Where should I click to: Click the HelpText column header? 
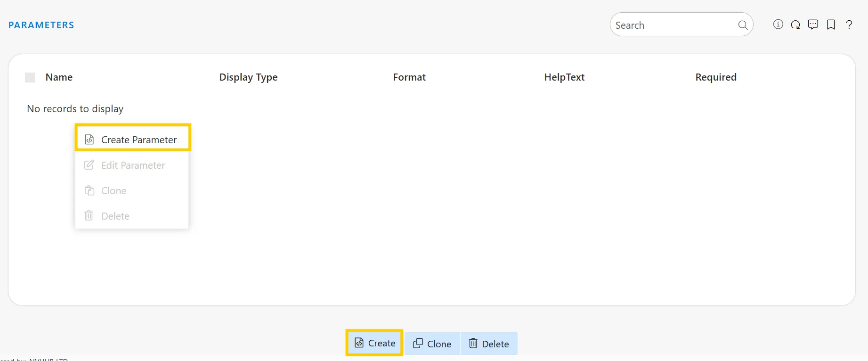pyautogui.click(x=564, y=77)
